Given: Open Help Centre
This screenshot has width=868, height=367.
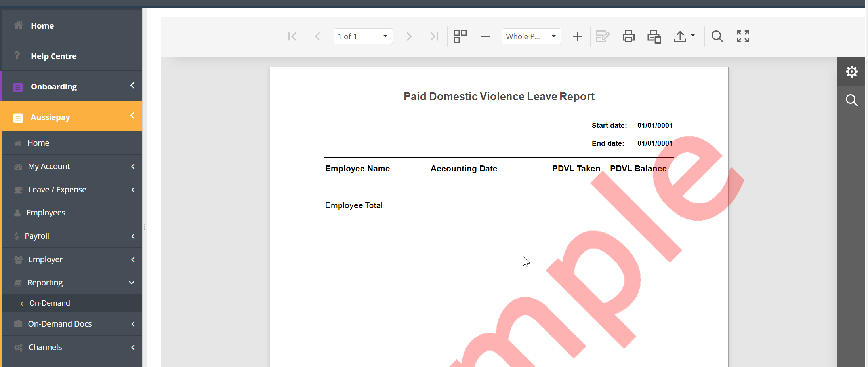Looking at the screenshot, I should [72, 56].
